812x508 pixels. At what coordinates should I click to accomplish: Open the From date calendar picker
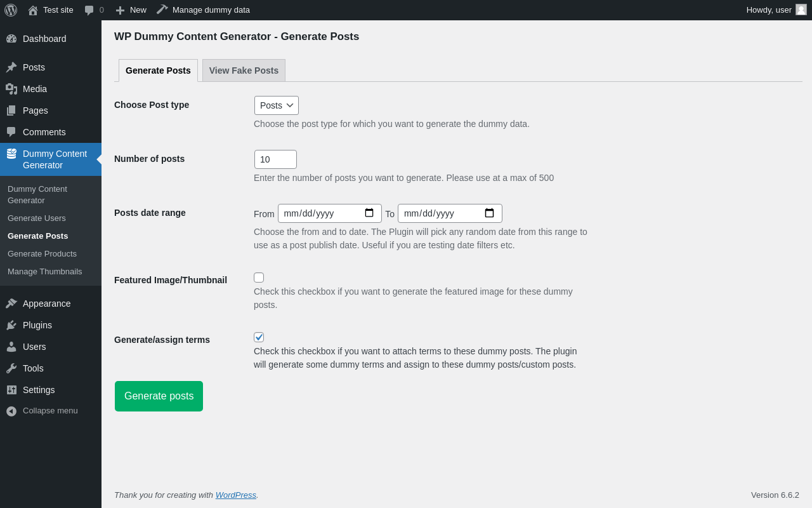pos(369,213)
